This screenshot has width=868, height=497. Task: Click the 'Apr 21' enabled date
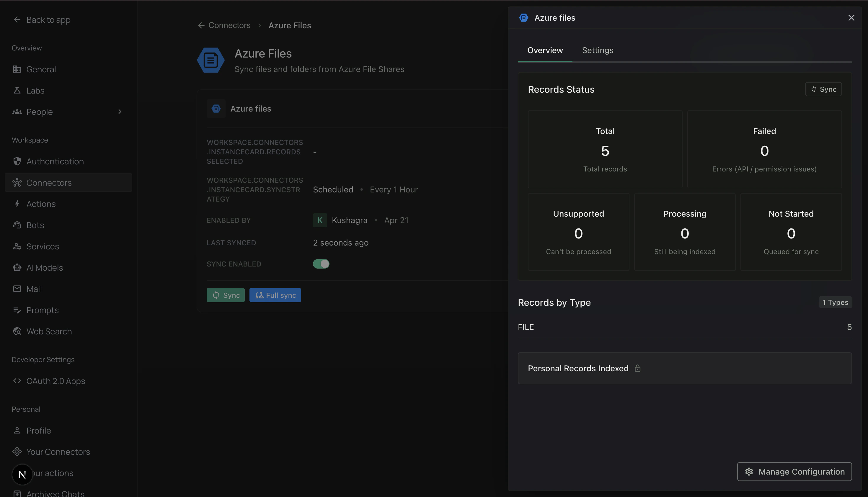coord(396,220)
